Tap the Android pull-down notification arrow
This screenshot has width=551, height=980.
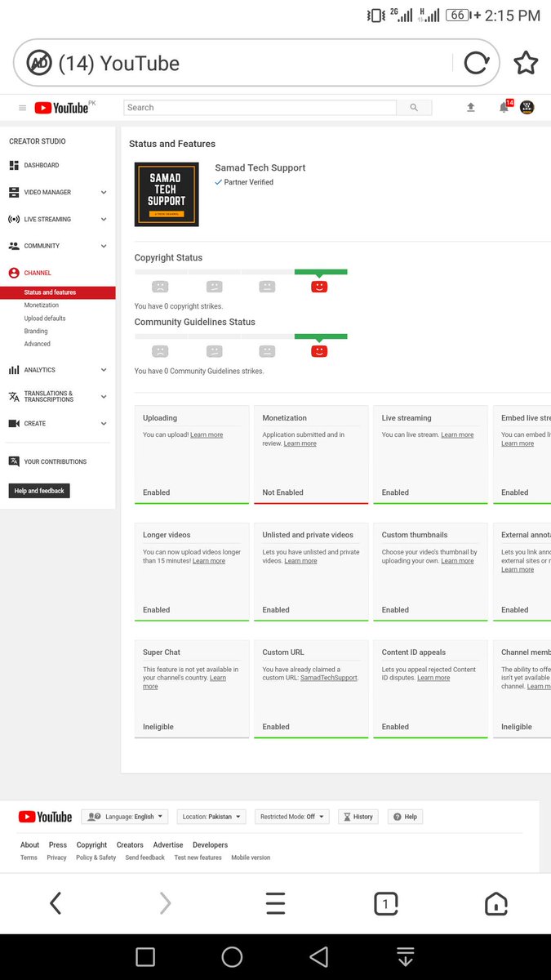click(x=406, y=957)
